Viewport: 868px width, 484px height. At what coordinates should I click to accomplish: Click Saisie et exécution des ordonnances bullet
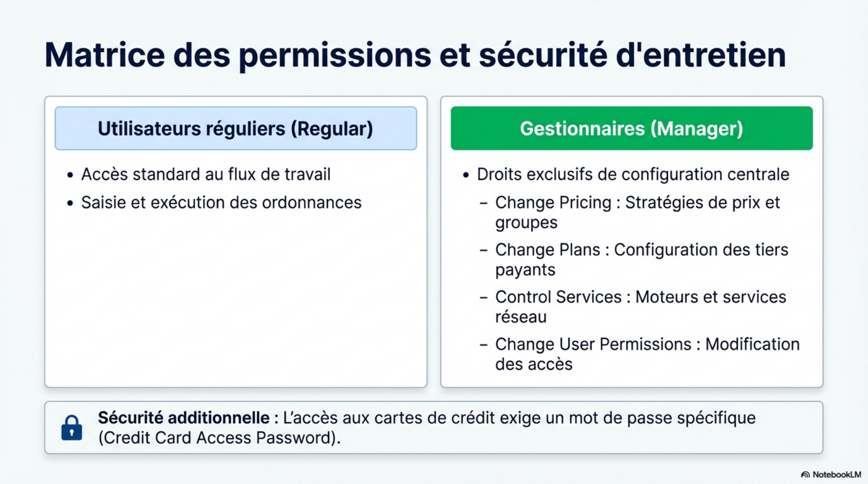point(221,203)
